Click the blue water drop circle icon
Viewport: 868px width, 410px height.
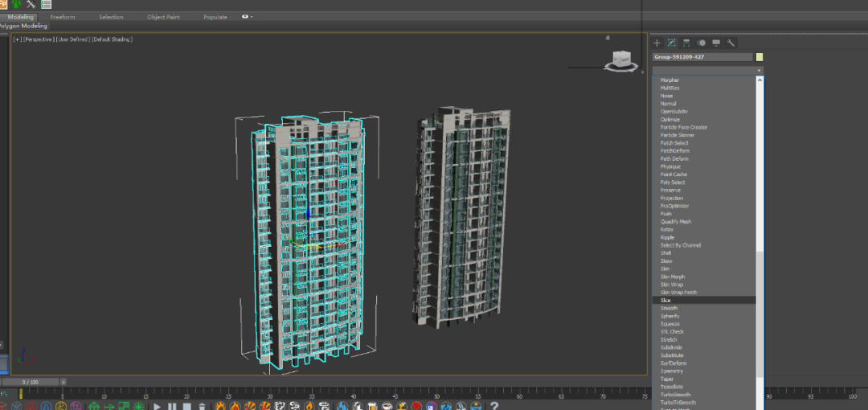46,407
